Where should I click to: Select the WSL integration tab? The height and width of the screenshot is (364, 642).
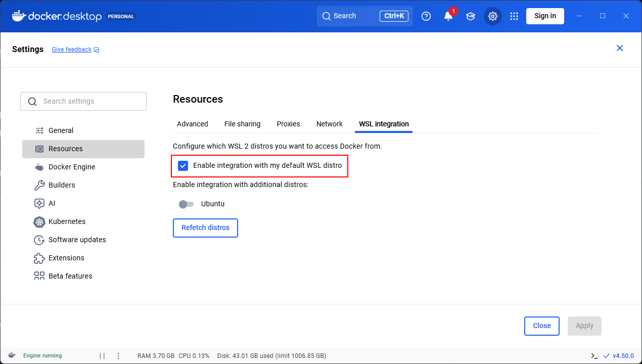[384, 124]
